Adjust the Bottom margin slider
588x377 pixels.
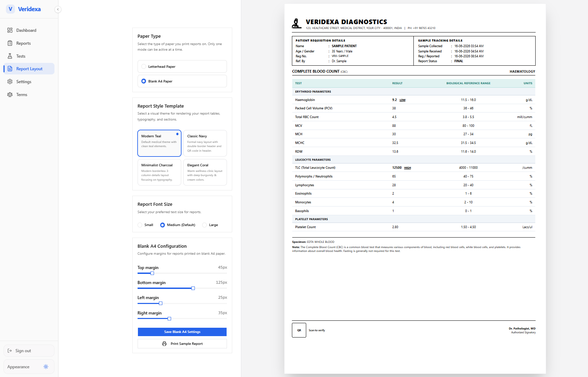(x=193, y=288)
